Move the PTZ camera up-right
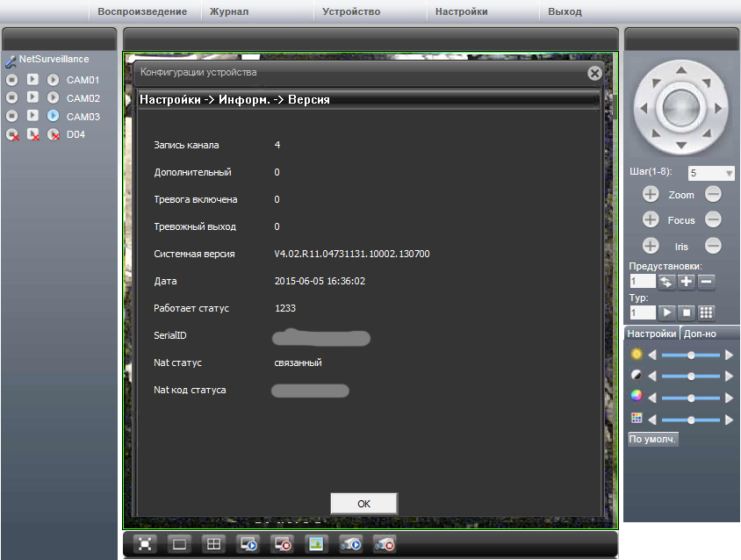The height and width of the screenshot is (560, 741). pos(707,83)
